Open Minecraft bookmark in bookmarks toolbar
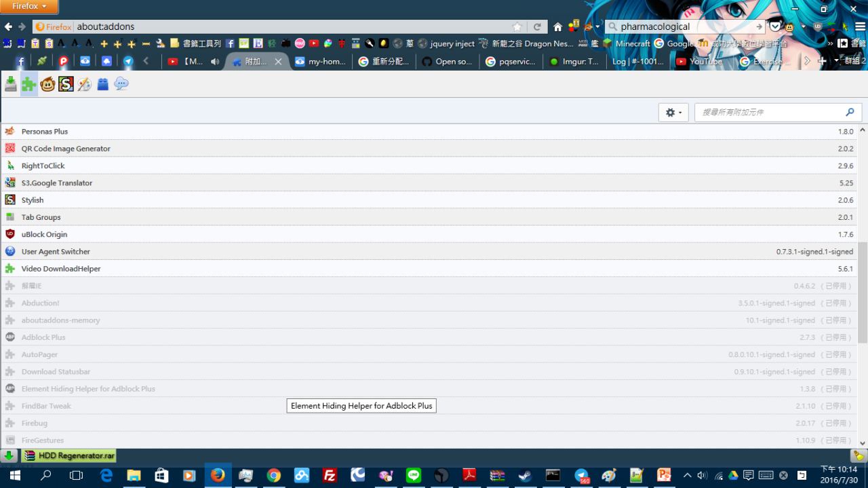 [x=626, y=43]
